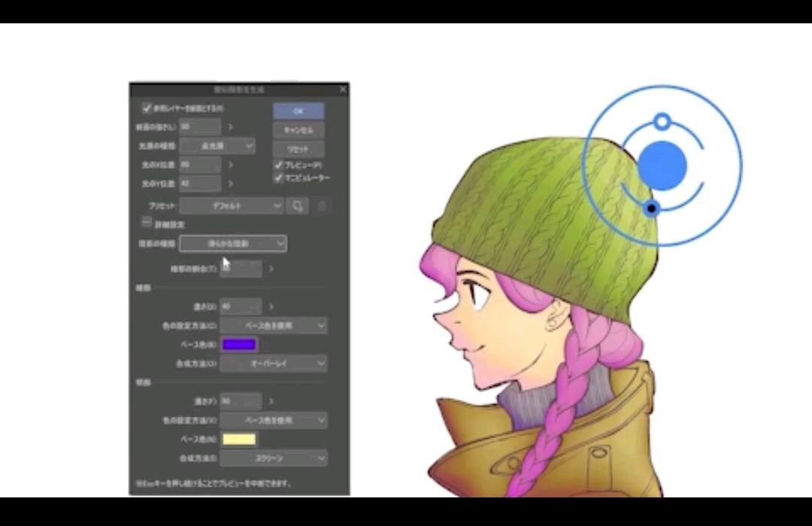Viewport: 812px width, 526px height.
Task: Click the black dot handle of the manipulator
Action: click(651, 208)
